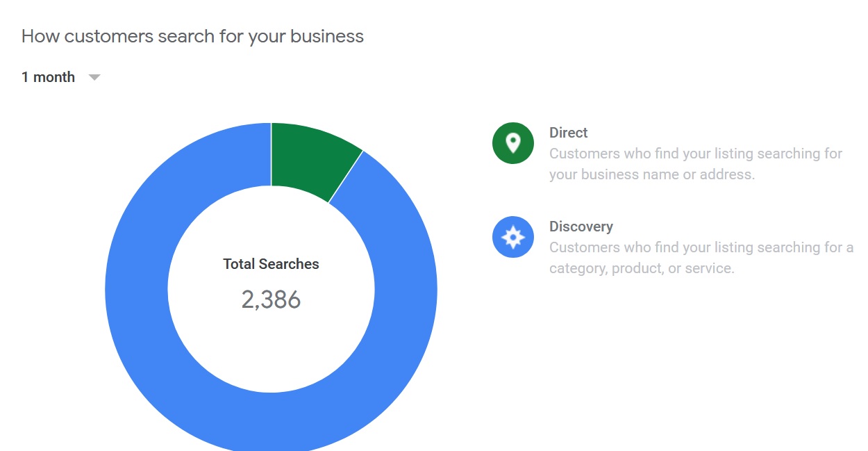The height and width of the screenshot is (451, 868).
Task: Click the text "category, product, or service."
Action: pos(641,268)
